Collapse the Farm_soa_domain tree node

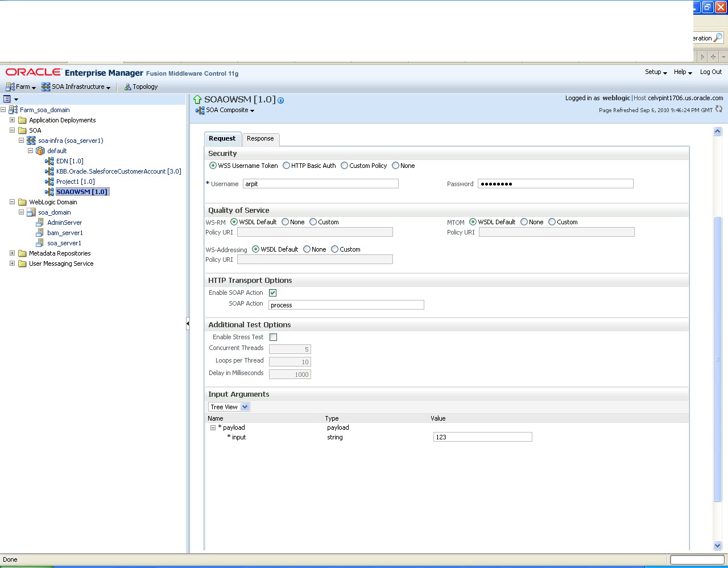pyautogui.click(x=3, y=110)
